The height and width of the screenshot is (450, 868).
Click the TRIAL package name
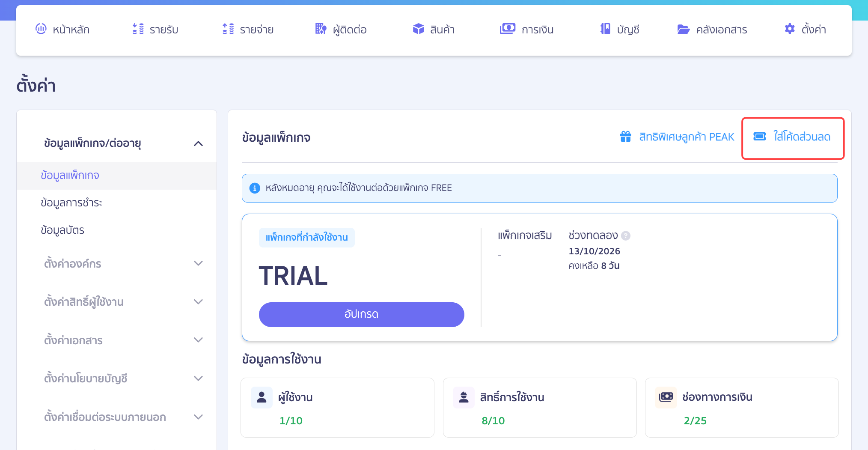(293, 275)
